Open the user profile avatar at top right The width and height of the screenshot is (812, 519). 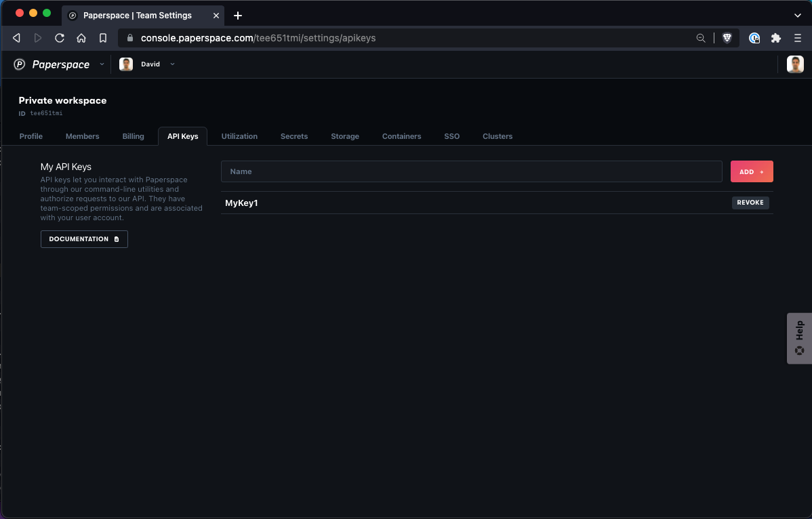pyautogui.click(x=795, y=64)
